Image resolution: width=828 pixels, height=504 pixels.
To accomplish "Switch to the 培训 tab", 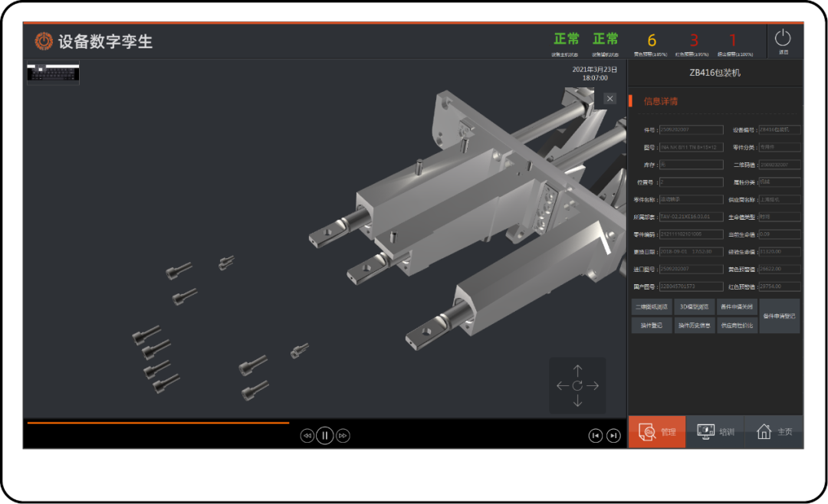I will point(715,432).
